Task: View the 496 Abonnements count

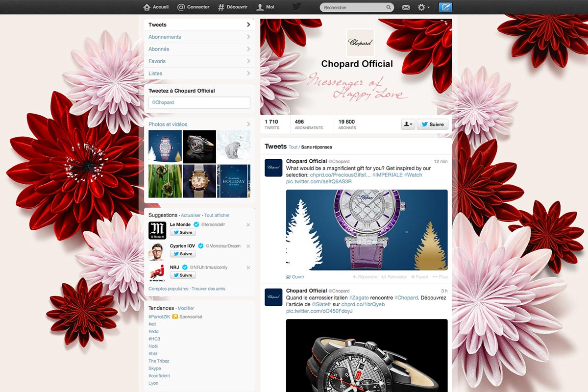Action: pyautogui.click(x=309, y=124)
